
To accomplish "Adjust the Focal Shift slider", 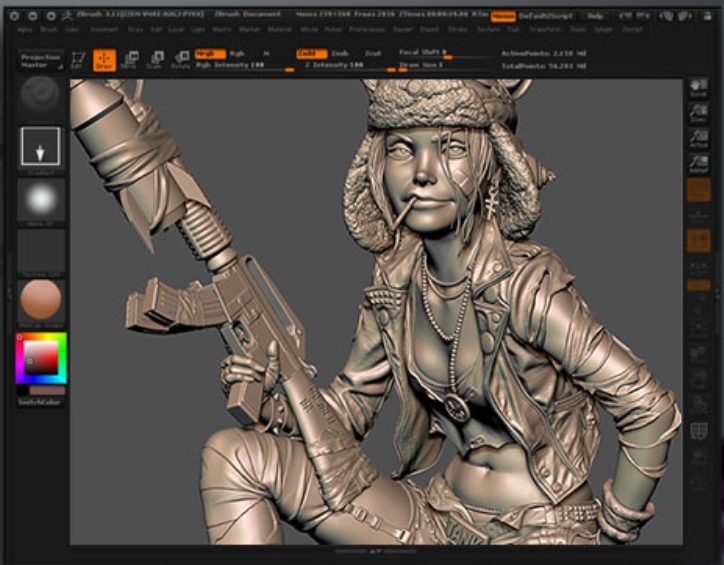I will tap(444, 54).
